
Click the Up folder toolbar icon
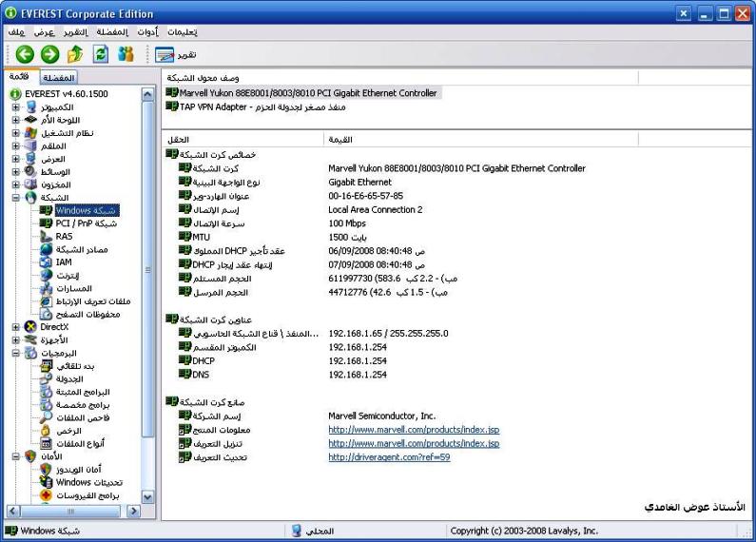(x=75, y=54)
